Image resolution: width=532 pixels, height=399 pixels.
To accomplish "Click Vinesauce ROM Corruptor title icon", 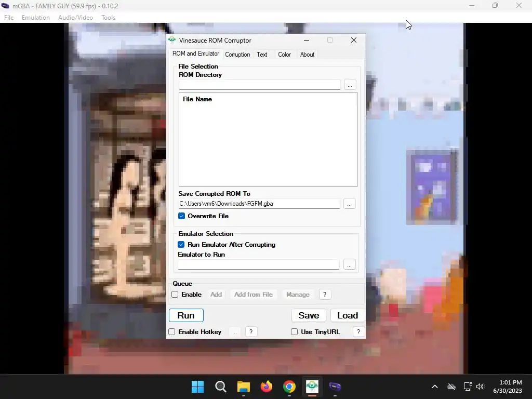I will click(x=172, y=40).
